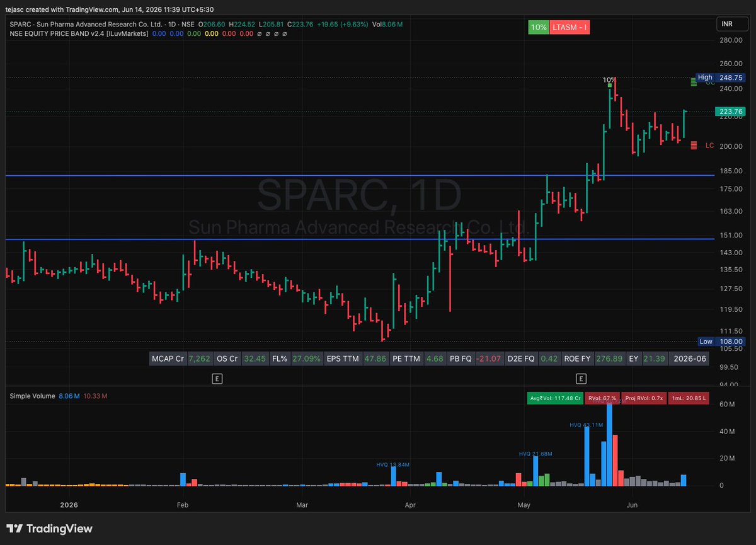
Task: Click the earnings E marker near late May
Action: [x=581, y=378]
